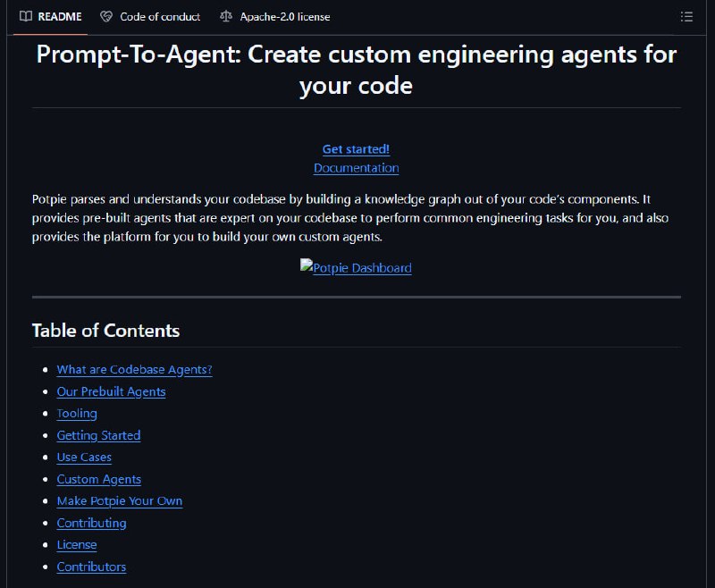This screenshot has width=715, height=588.
Task: Switch to the README tab
Action: click(x=51, y=17)
